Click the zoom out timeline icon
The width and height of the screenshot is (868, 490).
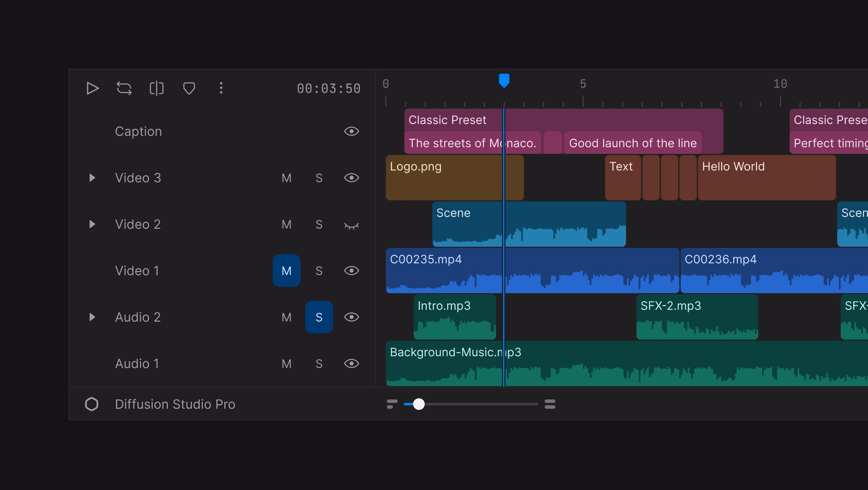pos(392,404)
